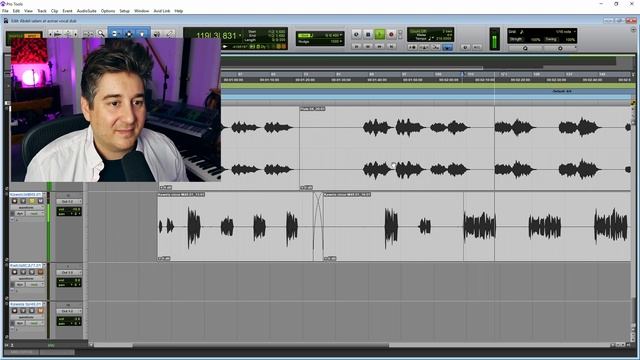Select the Scrubber speaker tool
Image resolution: width=640 pixels, height=360 pixels.
pos(157,34)
